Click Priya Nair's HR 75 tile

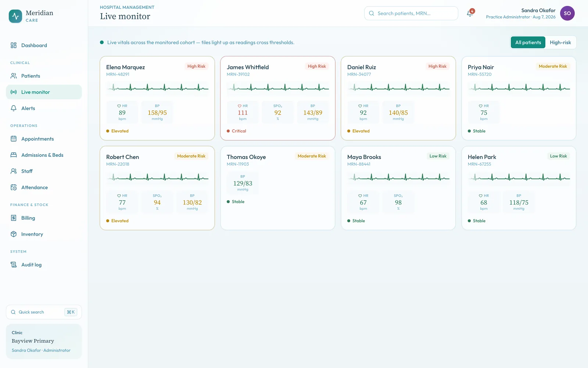point(484,112)
